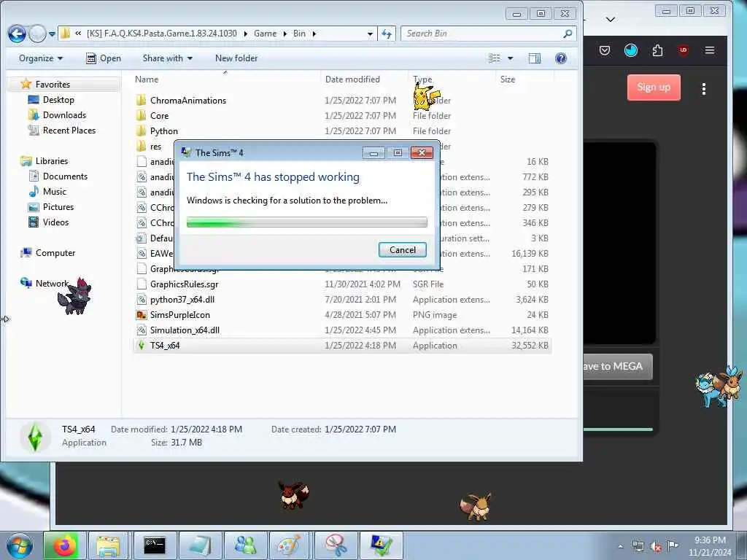Click the Back arrow in Explorer
The width and height of the screenshot is (747, 560).
17,34
